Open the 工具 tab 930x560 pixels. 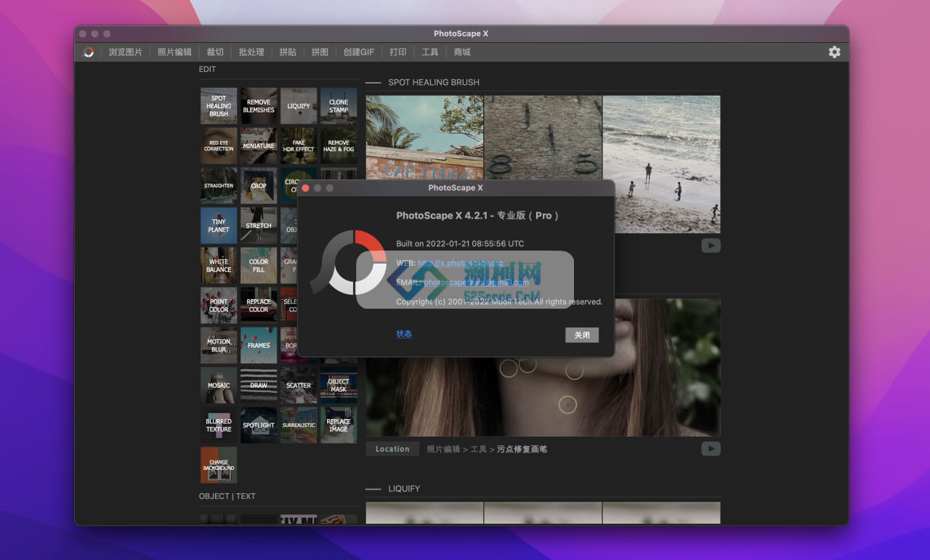click(430, 52)
